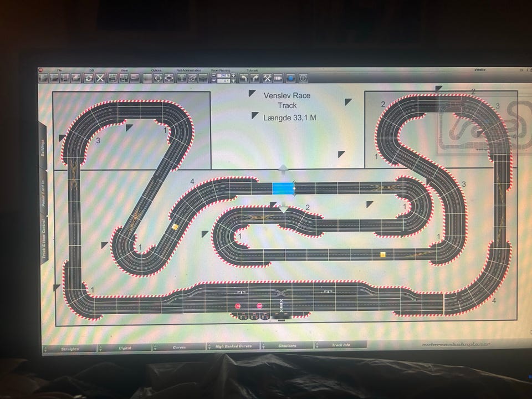Click the Længde 33,1 M text
Viewport: 532px width, 399px height.
click(x=290, y=117)
